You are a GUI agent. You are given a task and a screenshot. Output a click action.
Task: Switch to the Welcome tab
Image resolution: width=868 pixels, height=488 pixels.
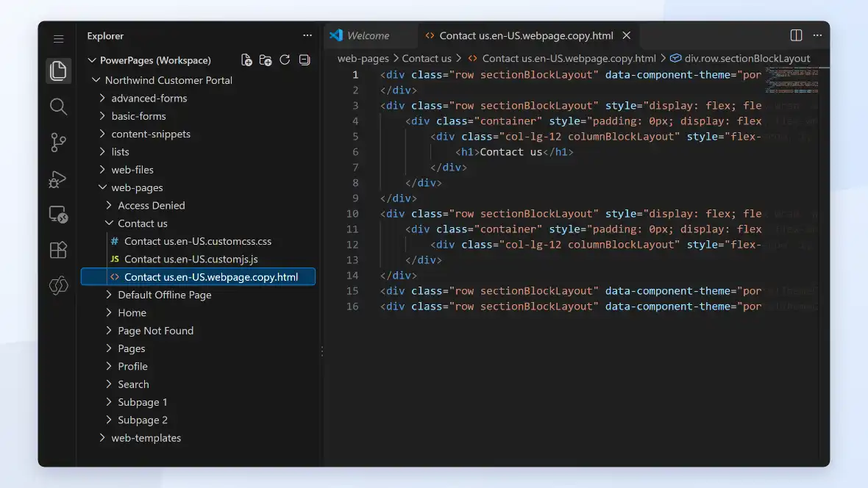click(x=371, y=35)
